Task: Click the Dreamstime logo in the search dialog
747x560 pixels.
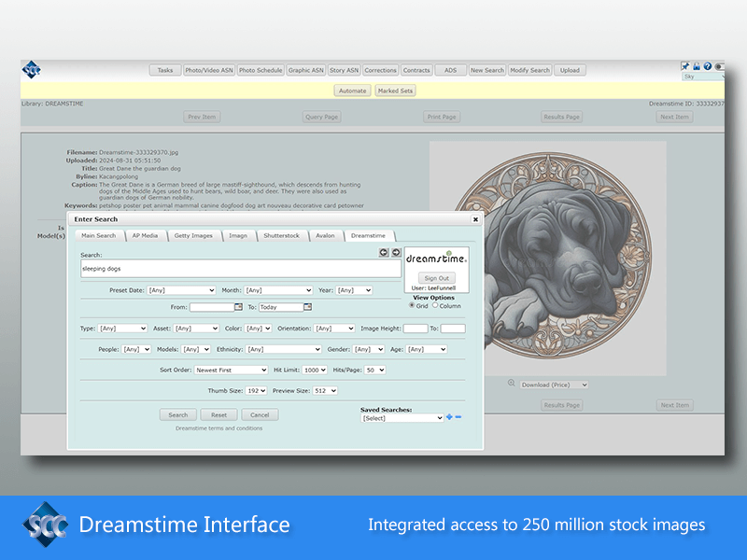Action: [436, 259]
